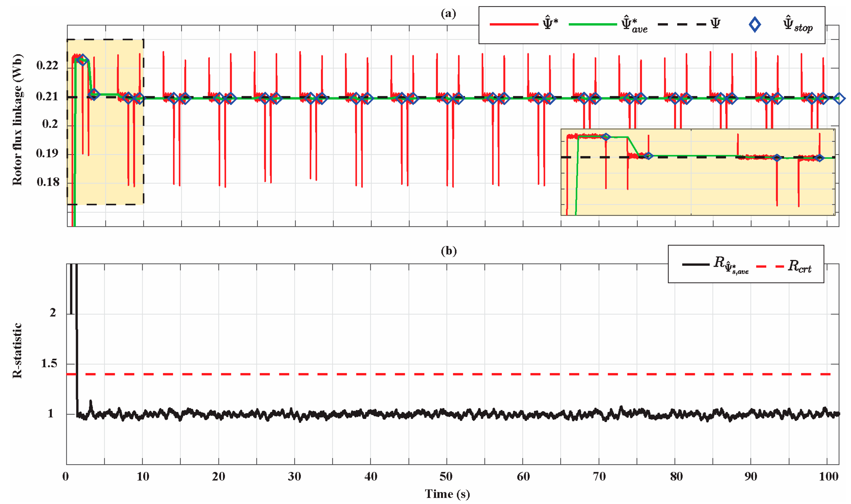Click first diamond marker inside the inset plot

click(606, 137)
